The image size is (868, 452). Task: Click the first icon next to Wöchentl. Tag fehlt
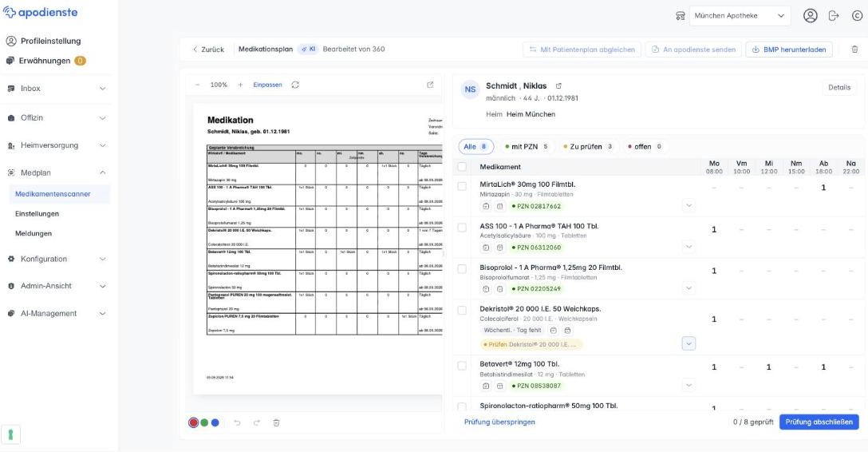pos(553,330)
